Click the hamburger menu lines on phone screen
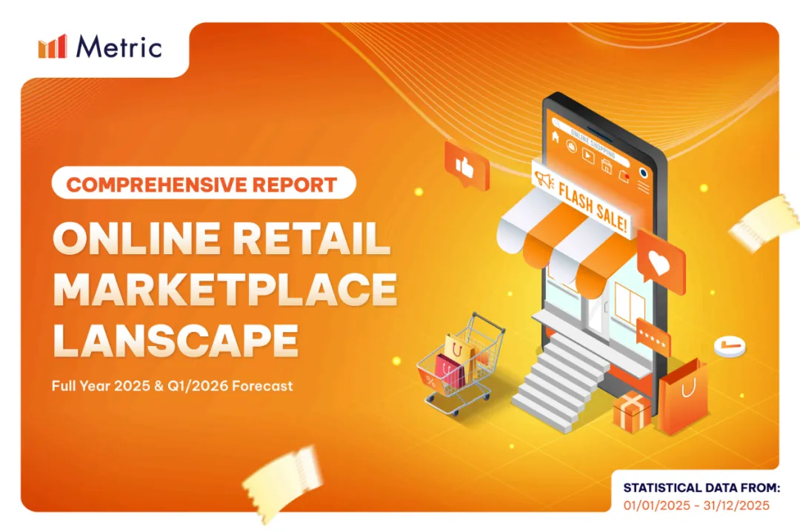Viewport: 800px width, 532px height. coord(643,188)
